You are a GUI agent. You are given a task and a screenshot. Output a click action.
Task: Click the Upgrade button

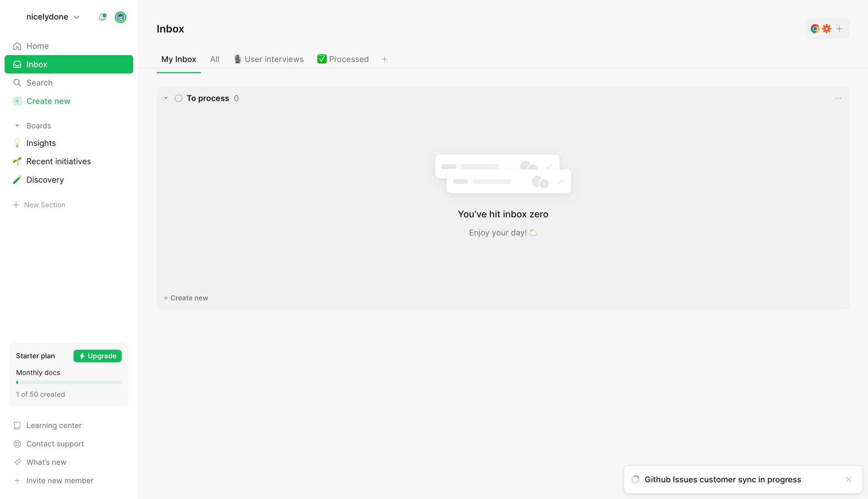(x=97, y=356)
